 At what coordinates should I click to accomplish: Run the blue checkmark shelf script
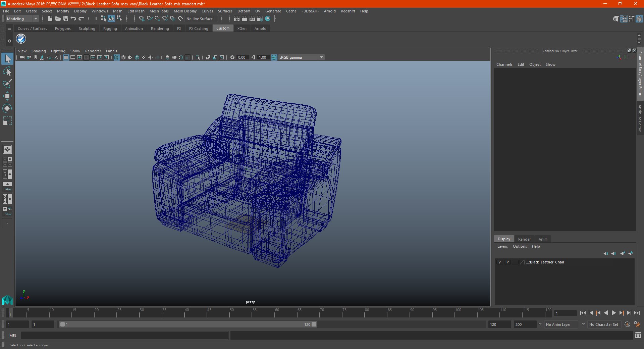(x=21, y=39)
